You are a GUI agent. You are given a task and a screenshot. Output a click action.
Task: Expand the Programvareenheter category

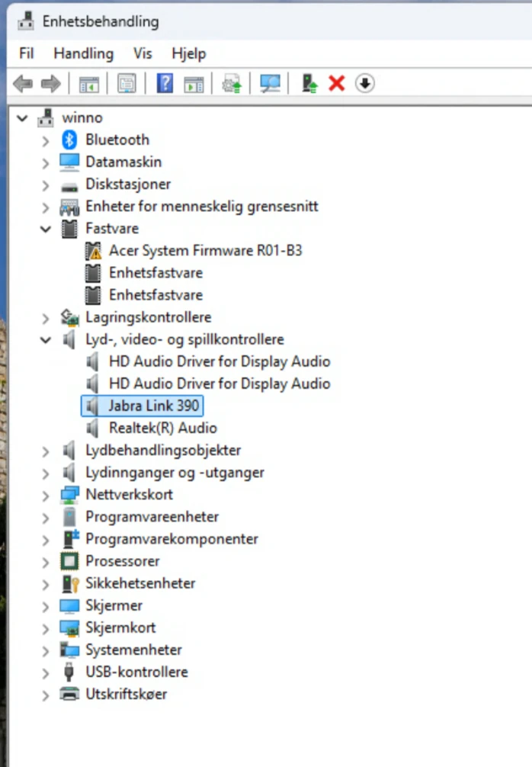click(x=46, y=518)
